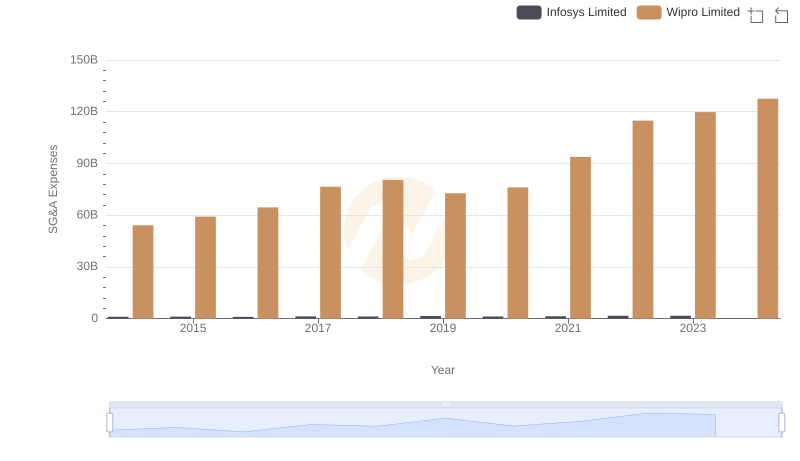Click the 120B y-axis label
The image size is (800, 461).
click(84, 111)
